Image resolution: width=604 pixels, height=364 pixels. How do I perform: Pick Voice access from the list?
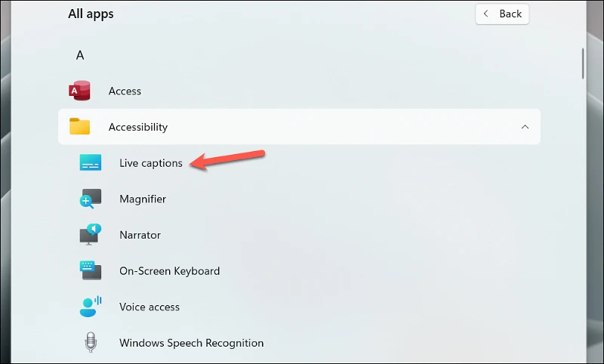(149, 307)
